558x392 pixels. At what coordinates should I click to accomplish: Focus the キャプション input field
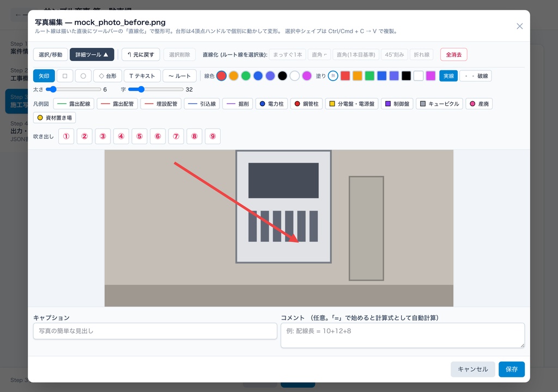155,331
